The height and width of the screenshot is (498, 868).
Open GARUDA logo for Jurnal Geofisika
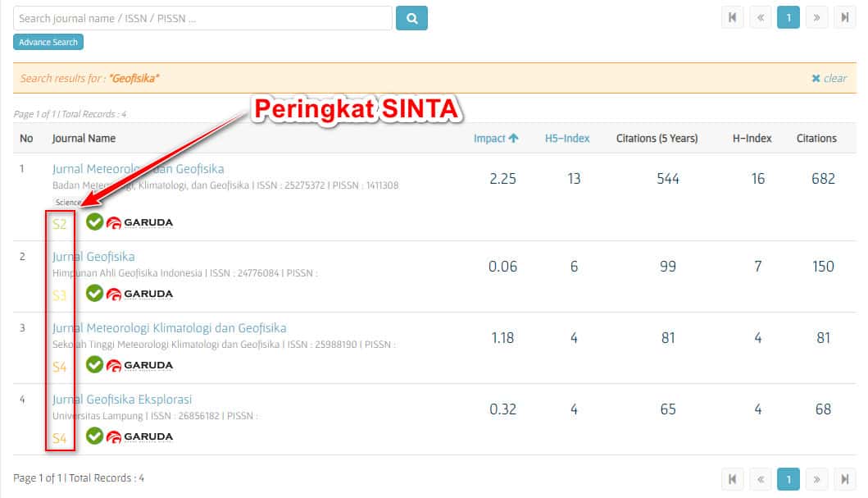139,295
